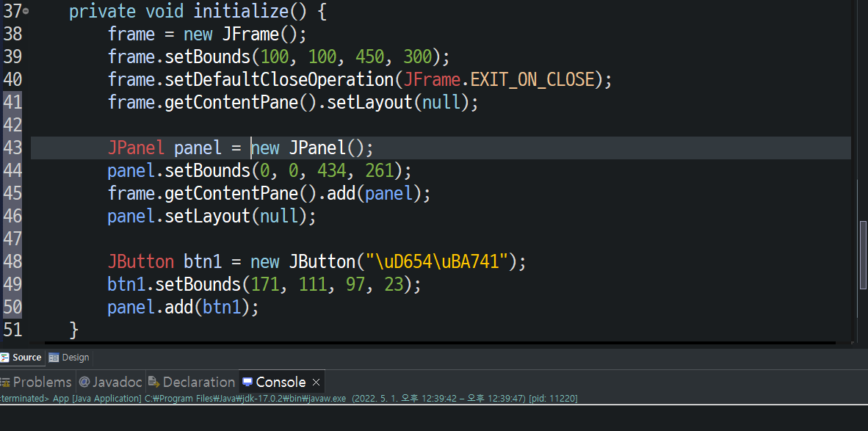
Task: Click panel.setLayout(null) statement on line 46
Action: (x=212, y=217)
